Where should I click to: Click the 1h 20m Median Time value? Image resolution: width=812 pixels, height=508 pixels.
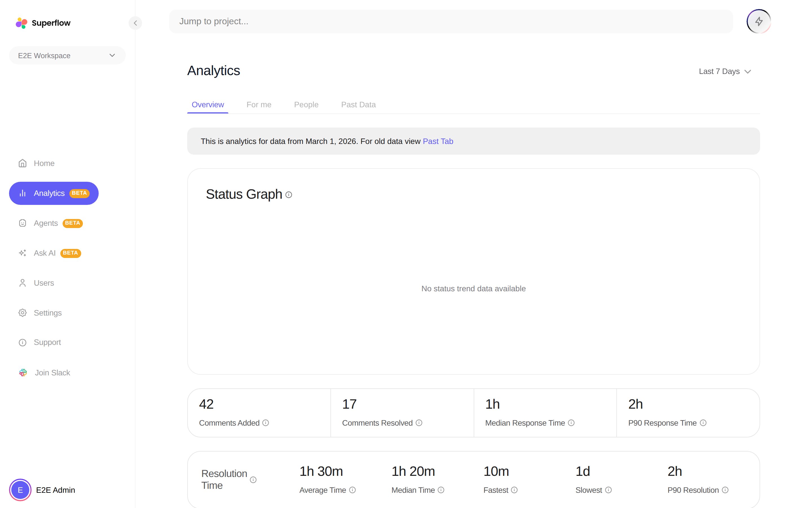(x=413, y=471)
